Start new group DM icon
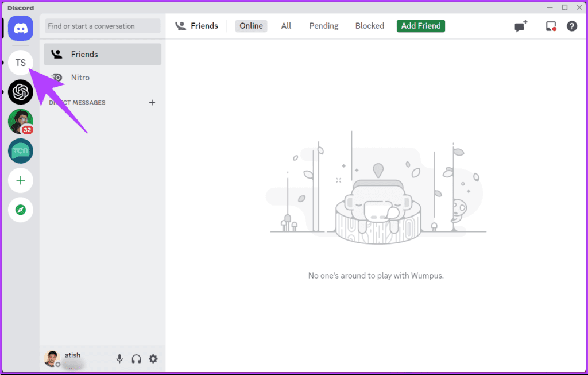Screen dimensions: 588x375 [x=521, y=26]
